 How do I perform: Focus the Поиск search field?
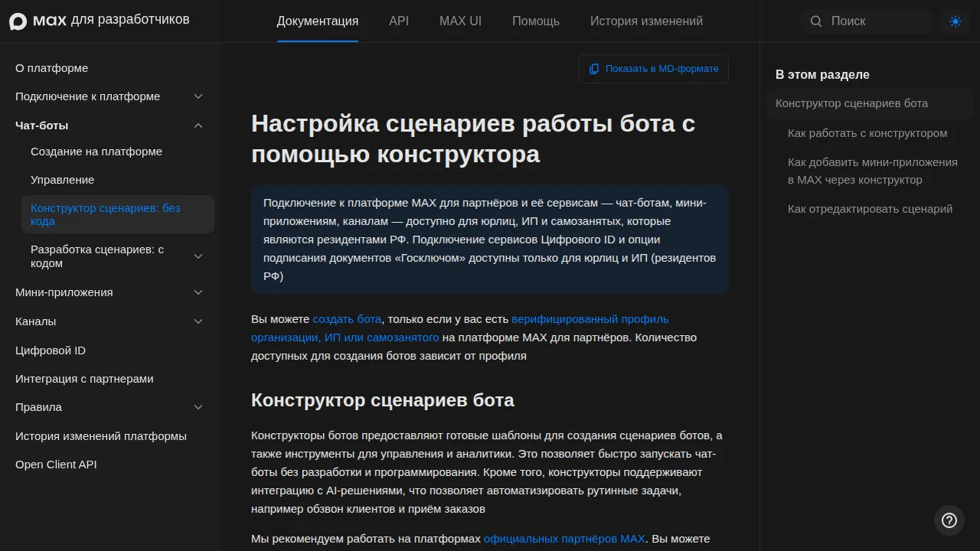point(867,21)
